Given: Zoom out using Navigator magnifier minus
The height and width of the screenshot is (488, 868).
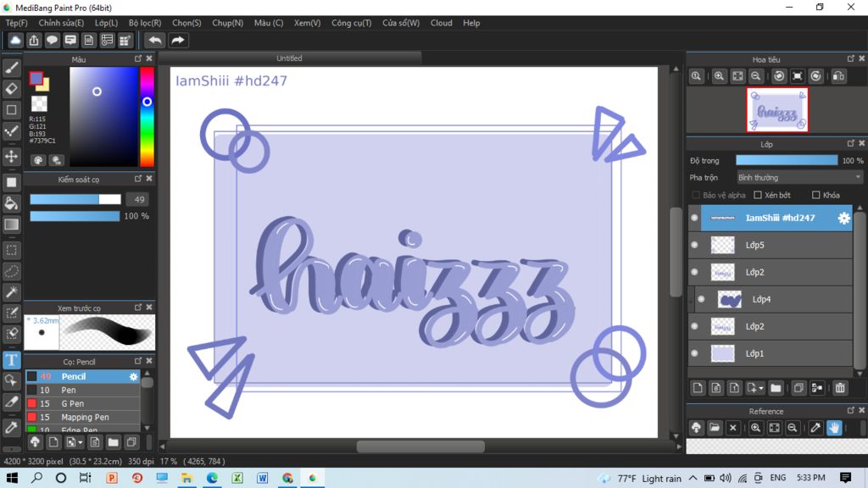Looking at the screenshot, I should click(x=755, y=76).
